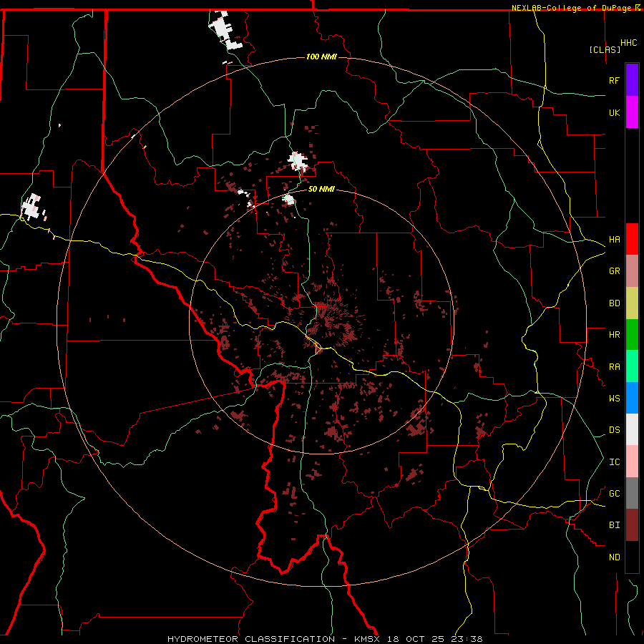The image size is (644, 644).
Task: Click the WS legend label
Action: click(615, 399)
